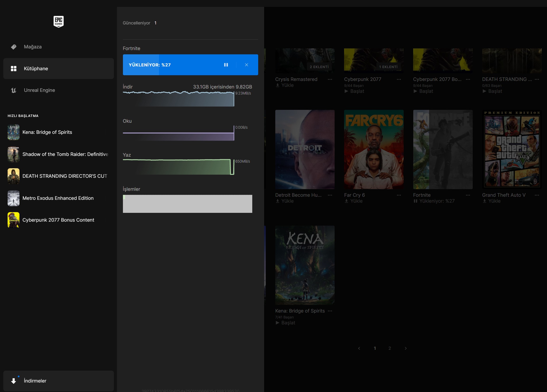
Task: Click Cyberpunk 2077 Bonus Content quick launch icon
Action: click(14, 220)
